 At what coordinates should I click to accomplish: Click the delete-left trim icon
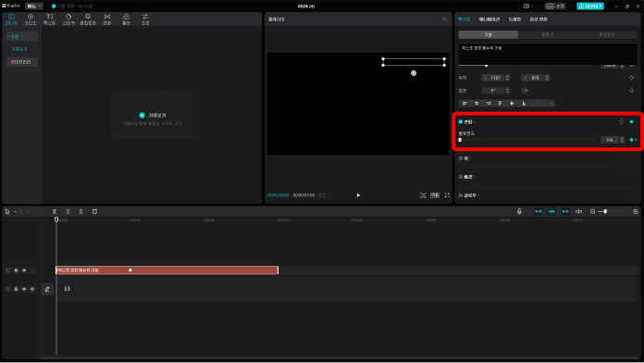[68, 211]
